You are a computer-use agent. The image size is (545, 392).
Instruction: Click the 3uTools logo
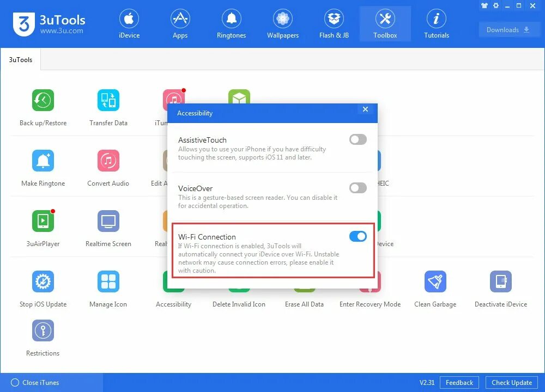coord(24,24)
